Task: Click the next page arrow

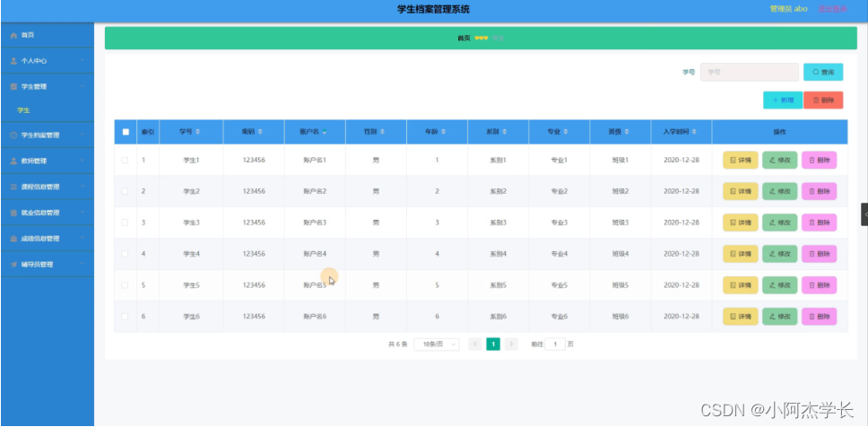Action: pyautogui.click(x=511, y=344)
